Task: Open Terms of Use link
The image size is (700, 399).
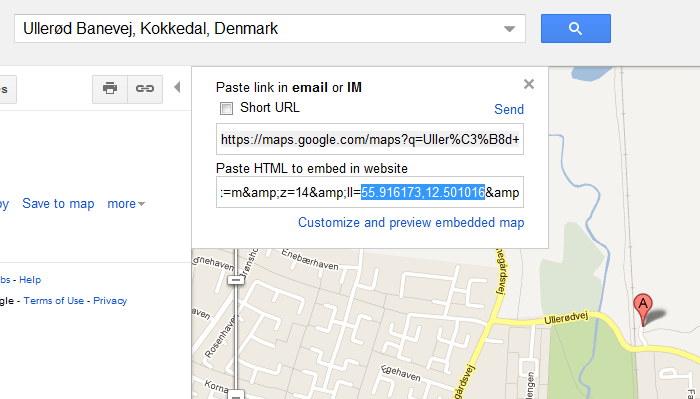Action: click(54, 301)
